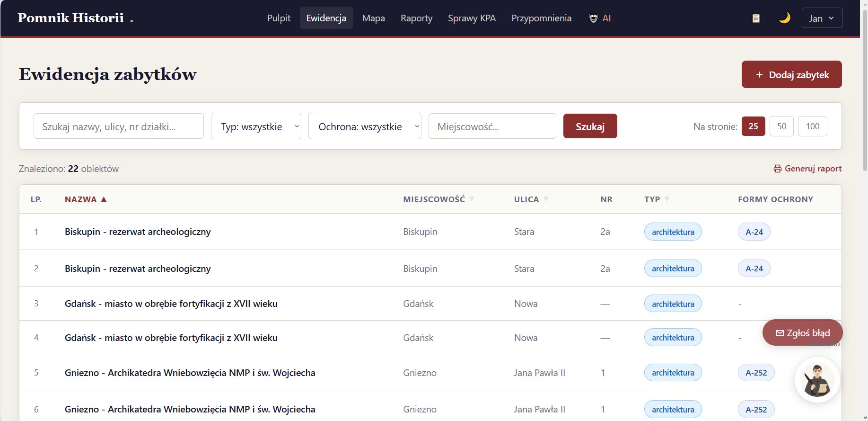
Task: Expand the Ochrona: wszystkie dropdown
Action: (364, 126)
